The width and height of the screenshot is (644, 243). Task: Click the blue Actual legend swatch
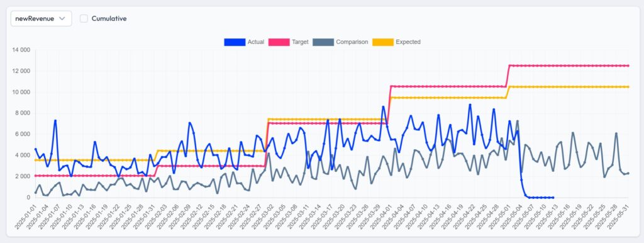click(235, 42)
